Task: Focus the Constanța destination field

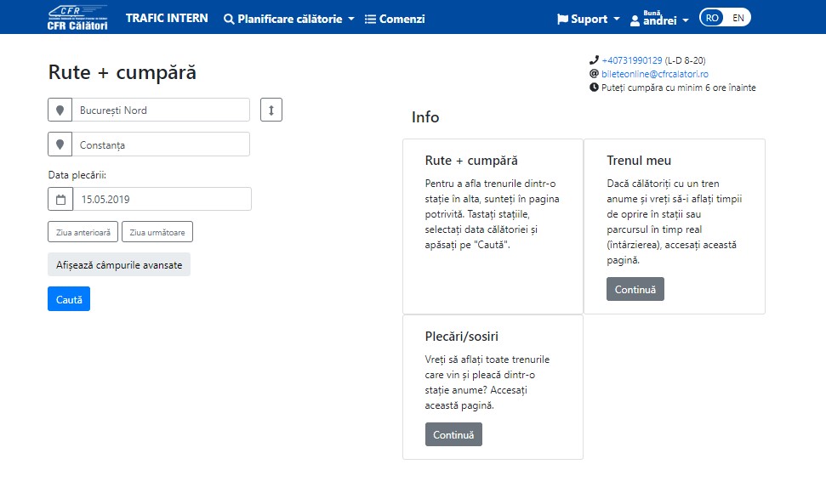Action: click(161, 144)
